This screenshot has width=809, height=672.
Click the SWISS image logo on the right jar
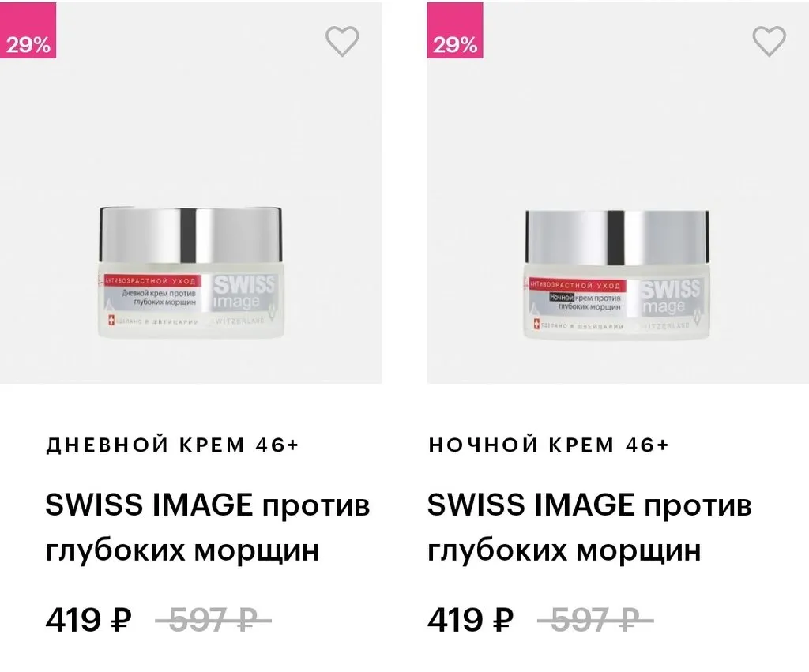coord(670,297)
